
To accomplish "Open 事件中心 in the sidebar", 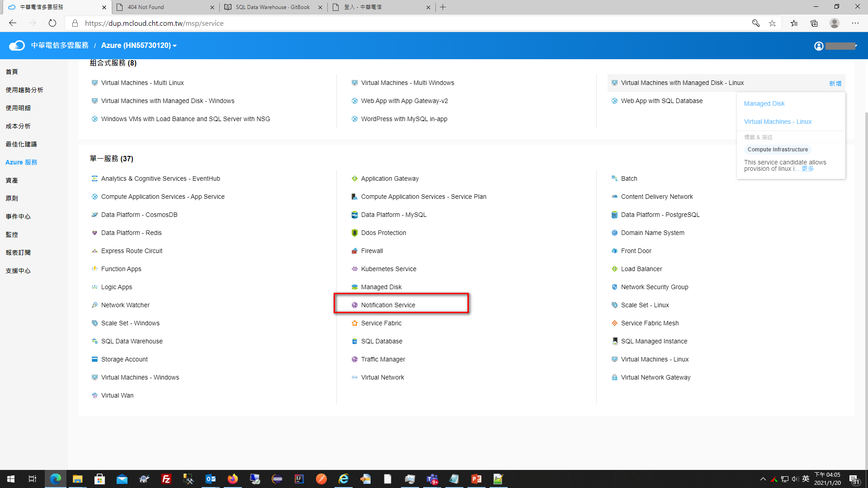I will (x=18, y=216).
